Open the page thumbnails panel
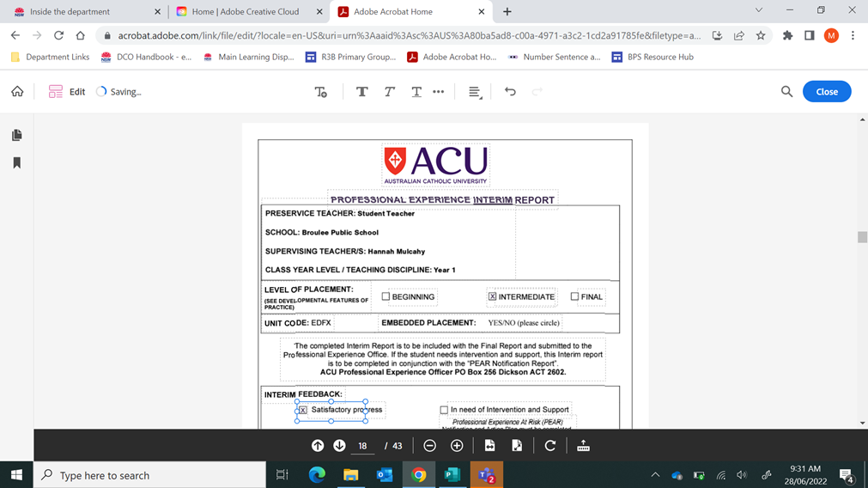 coord(16,136)
